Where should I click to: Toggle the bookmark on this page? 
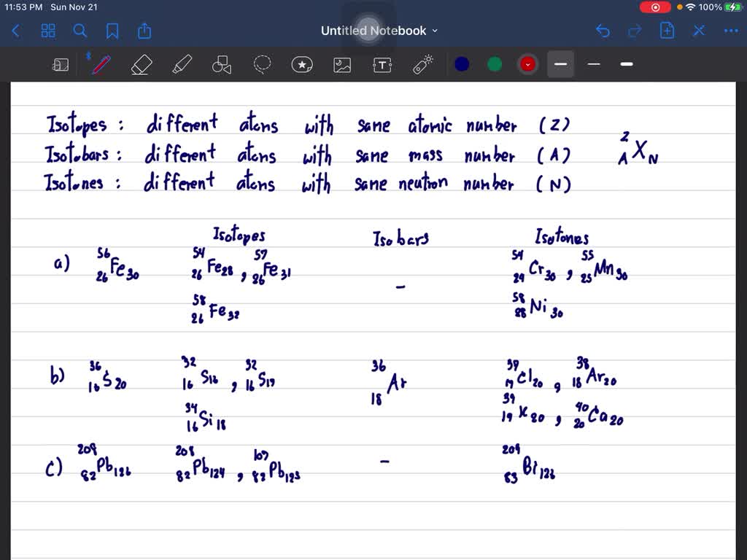(x=111, y=31)
